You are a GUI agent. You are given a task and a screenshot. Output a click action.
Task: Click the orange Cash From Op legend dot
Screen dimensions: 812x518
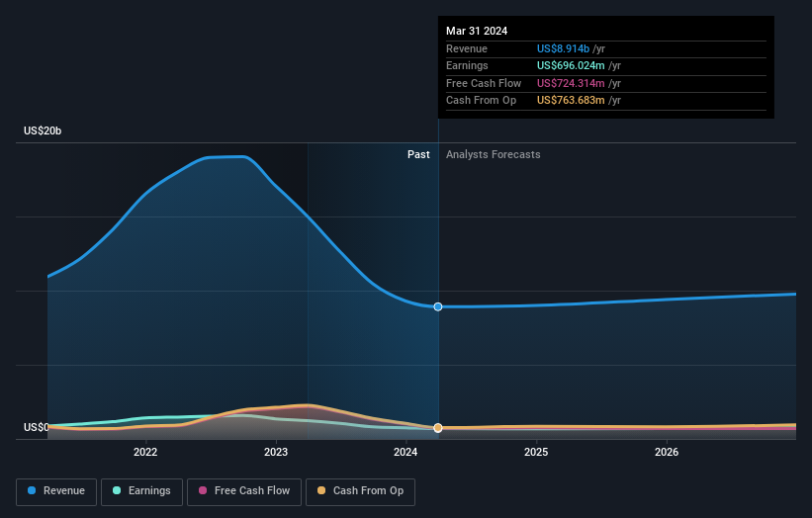321,490
